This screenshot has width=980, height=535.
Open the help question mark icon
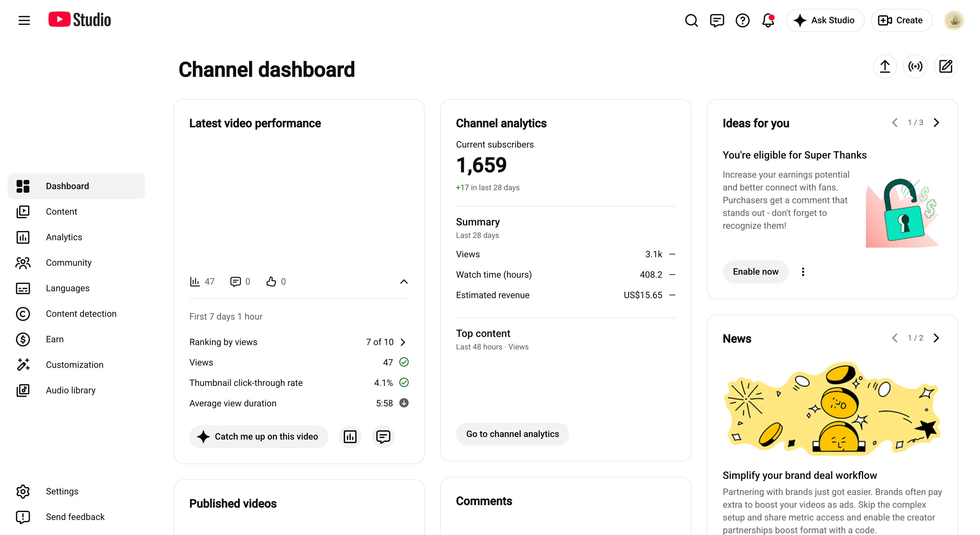pyautogui.click(x=742, y=20)
